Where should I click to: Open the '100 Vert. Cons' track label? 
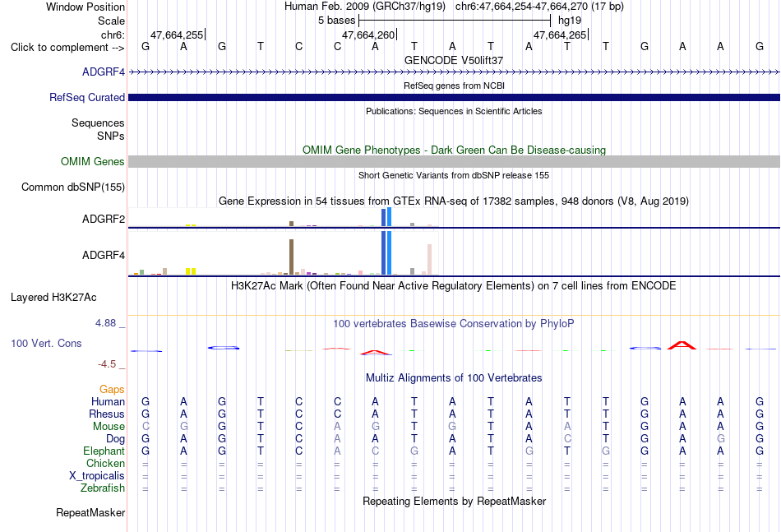tap(46, 343)
